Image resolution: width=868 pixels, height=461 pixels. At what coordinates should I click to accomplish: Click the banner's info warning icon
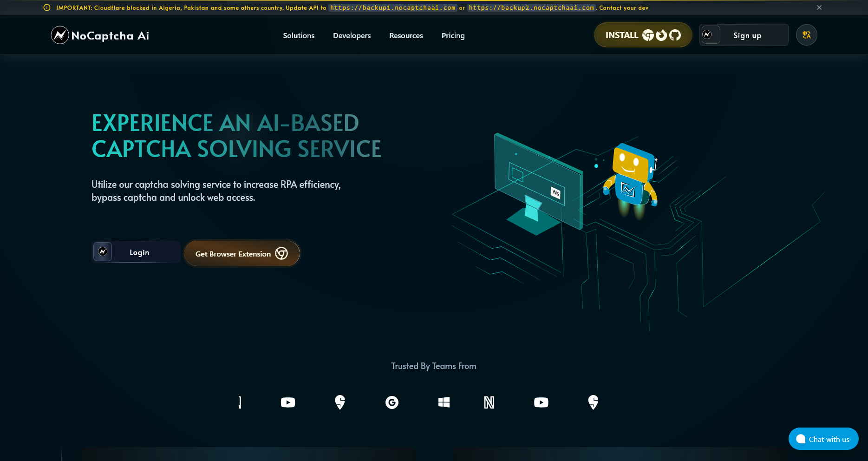coord(47,7)
